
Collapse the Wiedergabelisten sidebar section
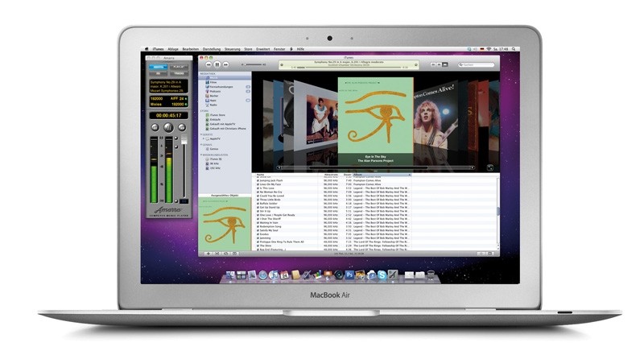click(200, 155)
